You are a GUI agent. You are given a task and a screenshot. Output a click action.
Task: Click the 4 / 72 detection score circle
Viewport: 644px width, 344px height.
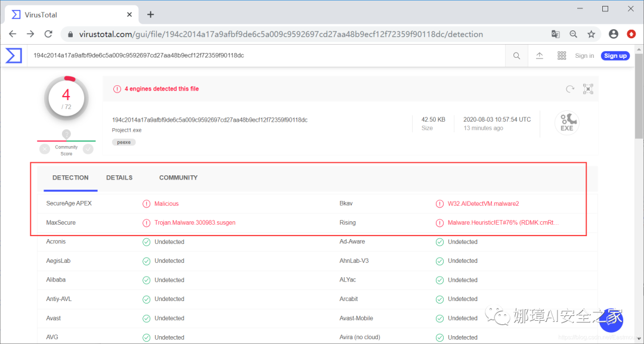tap(66, 98)
